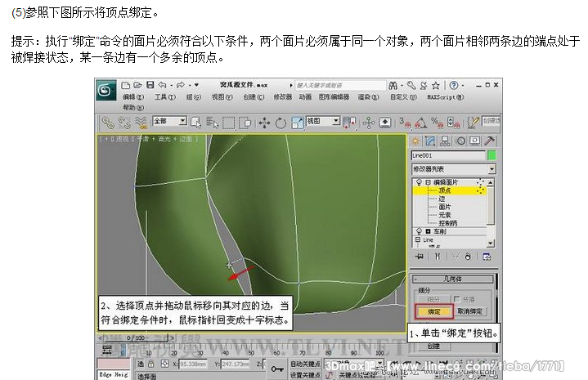Viewport: 588px width, 380px height.
Task: Open the MAXScript(M) menu
Action: click(445, 97)
